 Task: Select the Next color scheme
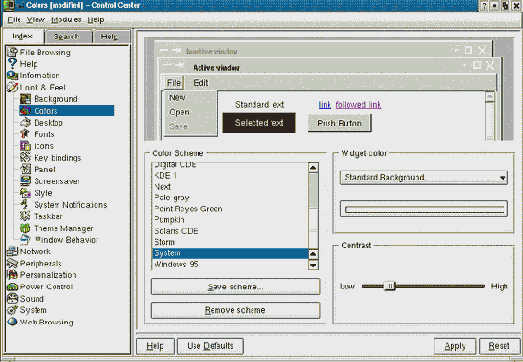[x=230, y=187]
